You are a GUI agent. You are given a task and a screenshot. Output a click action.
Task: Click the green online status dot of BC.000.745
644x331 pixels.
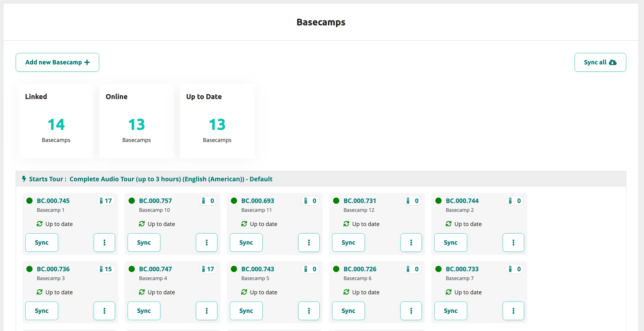pyautogui.click(x=29, y=201)
